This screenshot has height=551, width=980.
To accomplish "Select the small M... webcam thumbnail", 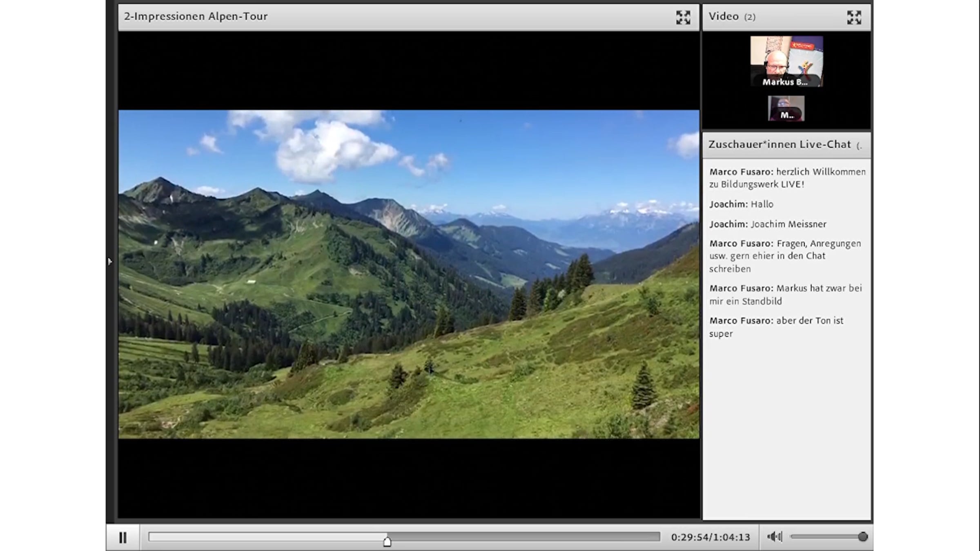I will point(786,108).
